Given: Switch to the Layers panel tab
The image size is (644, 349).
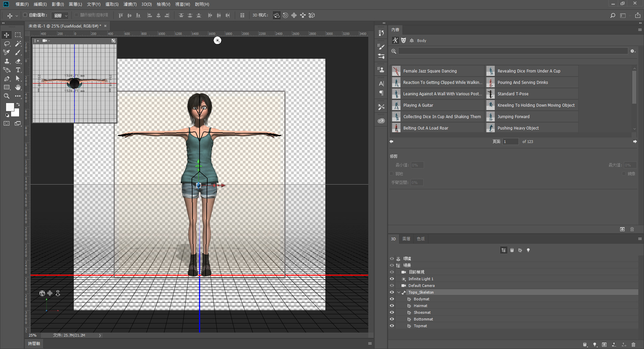Looking at the screenshot, I should pos(406,239).
